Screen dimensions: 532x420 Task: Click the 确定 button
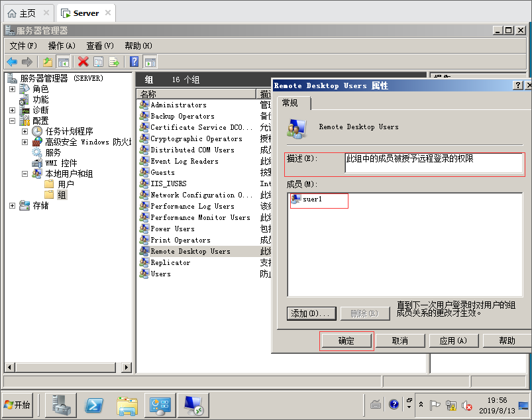tap(346, 341)
